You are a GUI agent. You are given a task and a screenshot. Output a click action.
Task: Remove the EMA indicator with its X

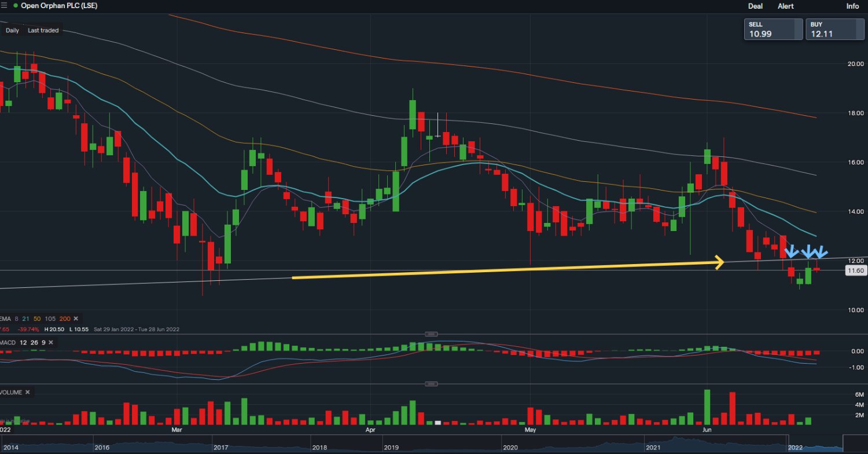[x=75, y=318]
